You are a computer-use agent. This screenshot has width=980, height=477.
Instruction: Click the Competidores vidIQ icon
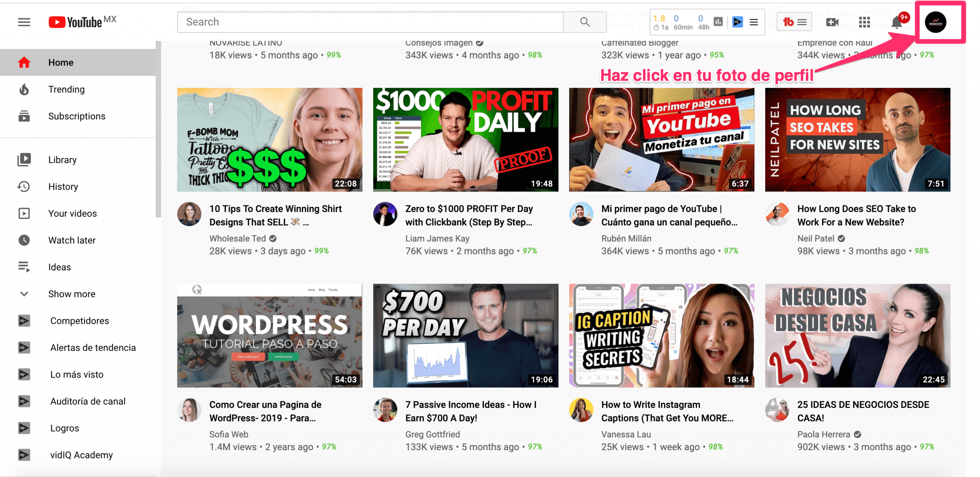24,321
